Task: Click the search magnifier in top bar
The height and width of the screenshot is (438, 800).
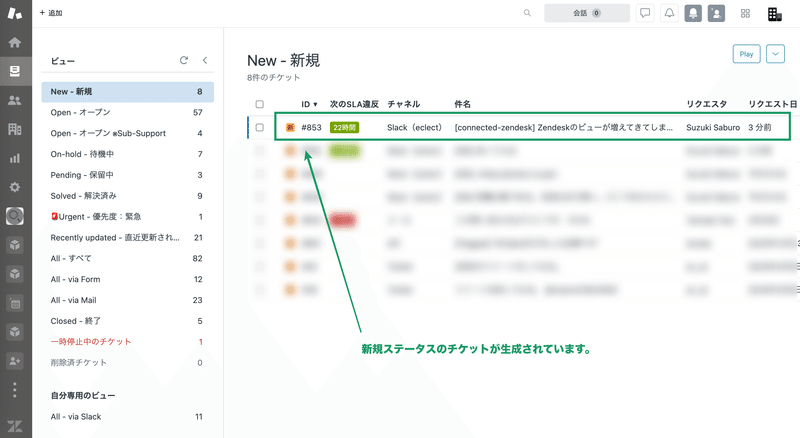Action: pos(527,13)
